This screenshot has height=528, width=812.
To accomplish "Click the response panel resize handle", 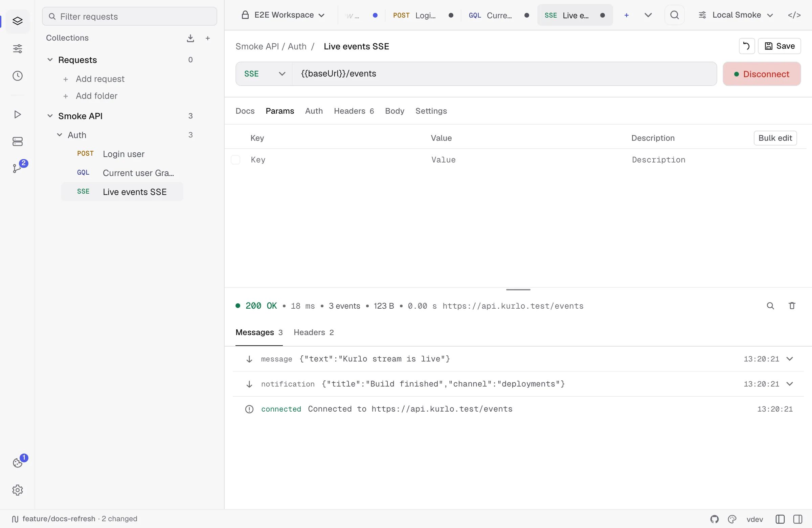I will [x=518, y=289].
